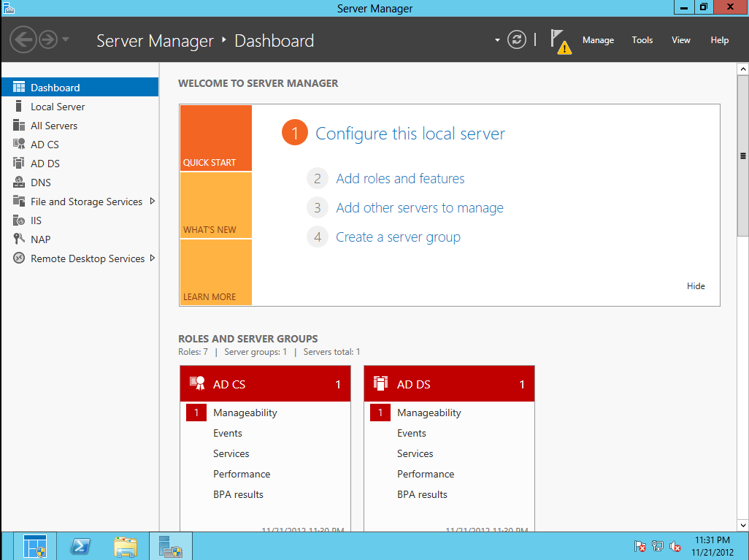Open All Servers from the sidebar
Viewport: 749px width, 560px height.
click(x=53, y=125)
